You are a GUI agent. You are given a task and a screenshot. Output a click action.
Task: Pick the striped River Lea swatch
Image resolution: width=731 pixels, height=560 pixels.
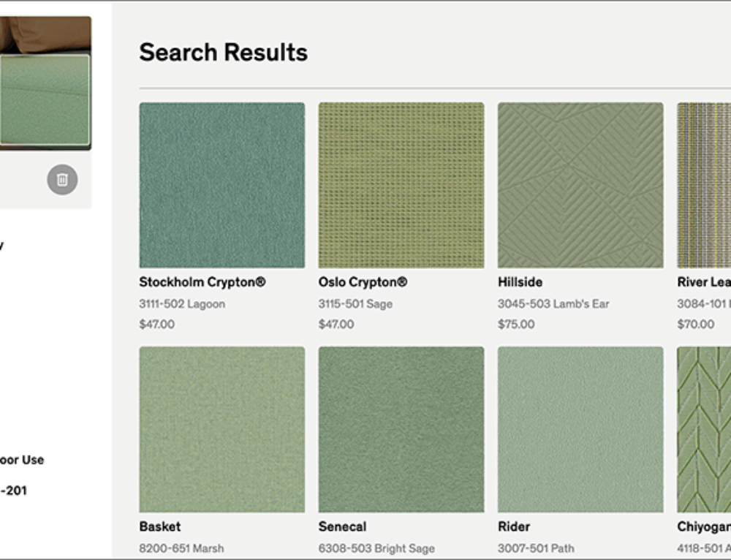[703, 185]
